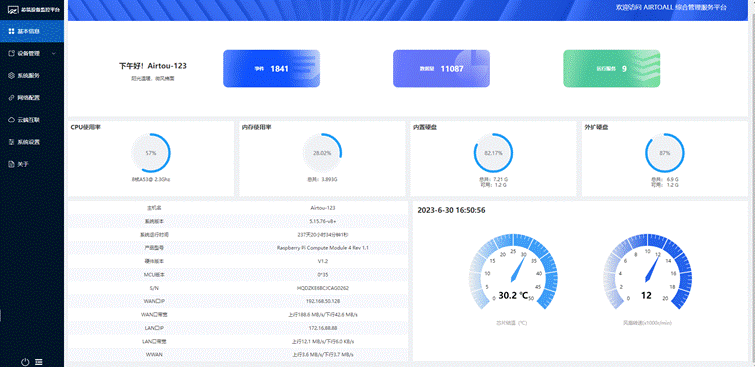The height and width of the screenshot is (367, 755).
Task: Click the fan speed reading 12
Action: [x=647, y=295]
